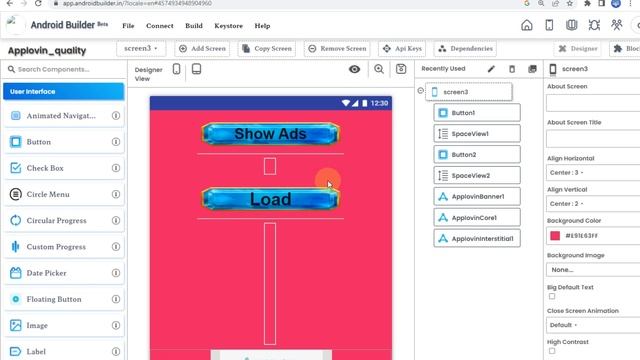
Task: Open the Help menu
Action: [262, 26]
